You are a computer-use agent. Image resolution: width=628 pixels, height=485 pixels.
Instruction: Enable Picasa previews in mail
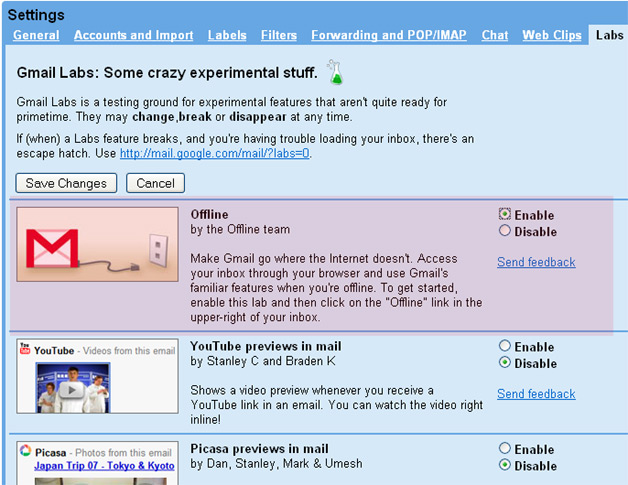[504, 449]
